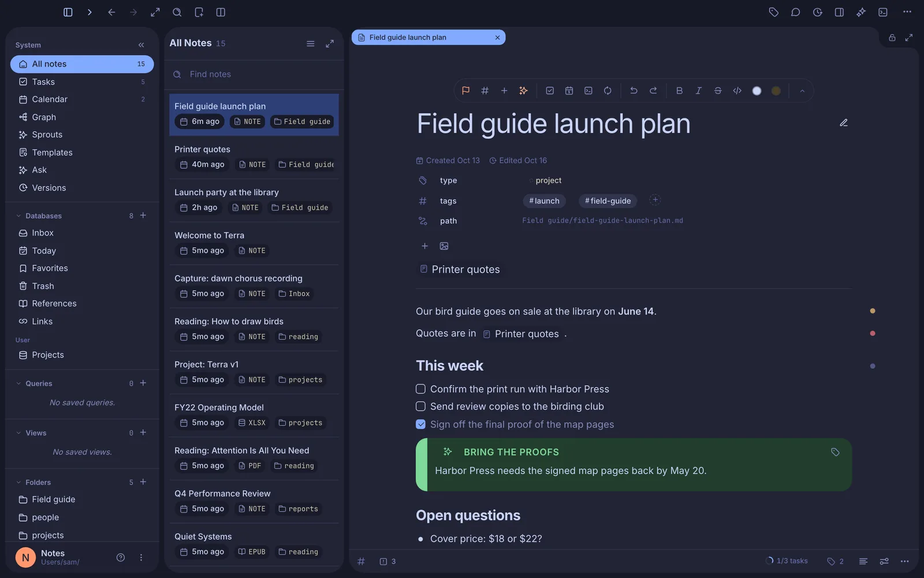Collapse the editor toolbar with the caret
This screenshot has height=578, width=924.
tap(802, 91)
